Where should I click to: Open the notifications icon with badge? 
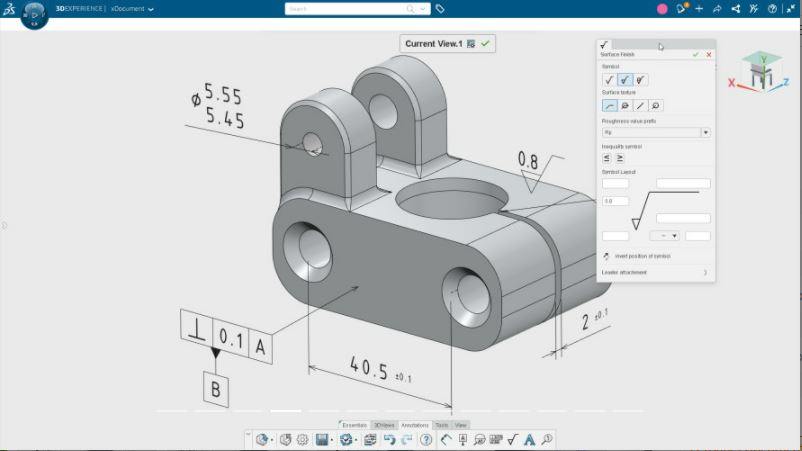681,9
